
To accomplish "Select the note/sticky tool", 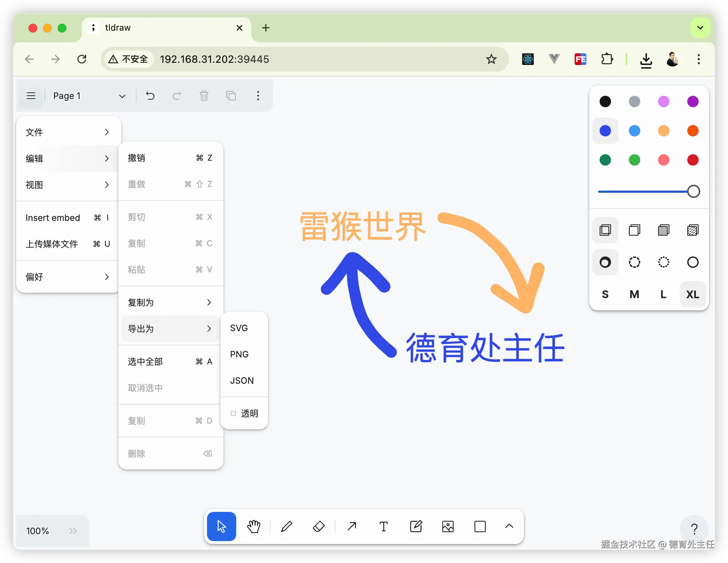I will (416, 526).
